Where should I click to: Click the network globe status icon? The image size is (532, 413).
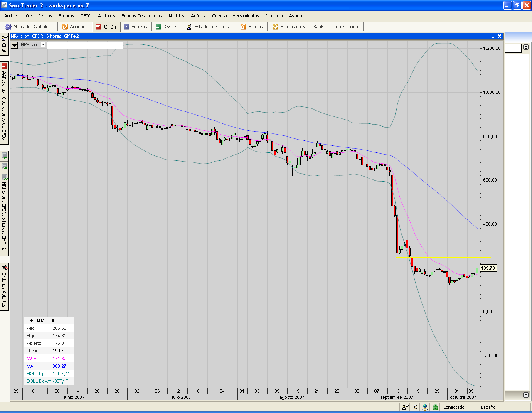pos(425,407)
